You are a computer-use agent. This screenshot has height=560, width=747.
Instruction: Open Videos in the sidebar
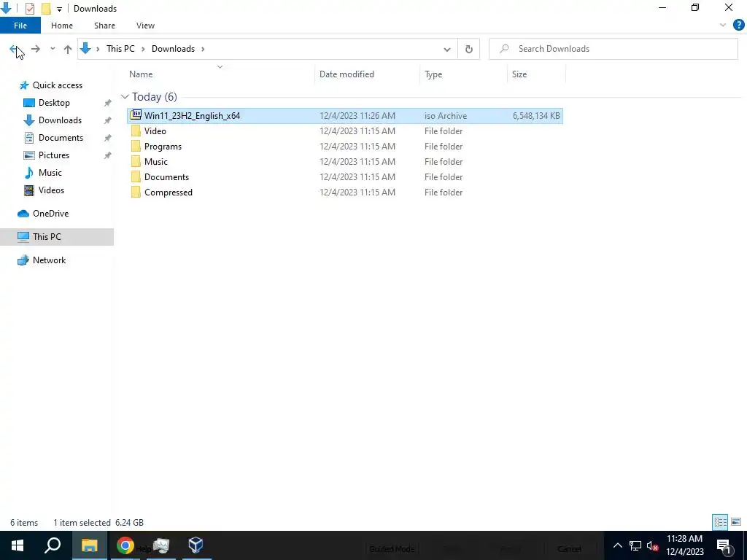point(51,190)
